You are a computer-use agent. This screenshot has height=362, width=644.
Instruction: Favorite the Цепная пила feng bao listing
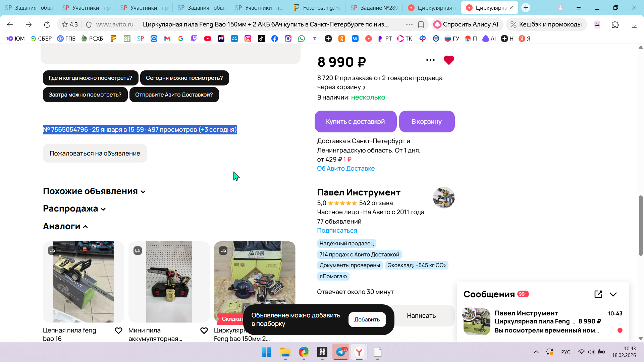118,331
